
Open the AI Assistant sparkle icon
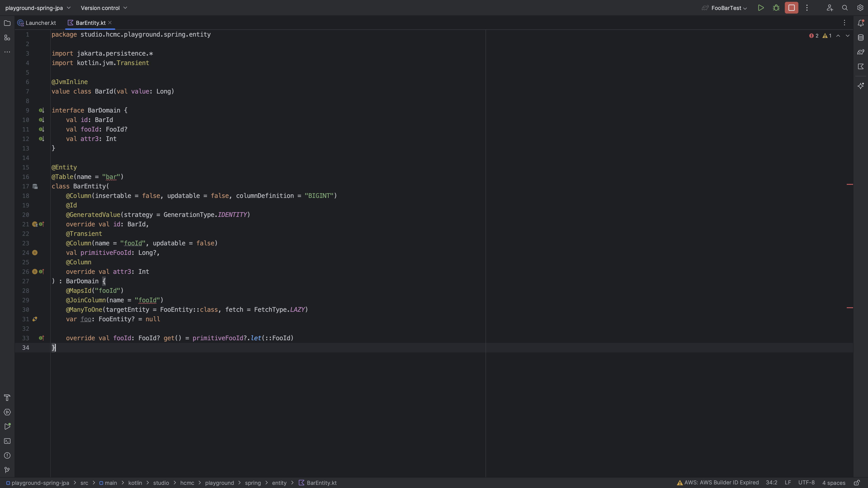coord(861,86)
